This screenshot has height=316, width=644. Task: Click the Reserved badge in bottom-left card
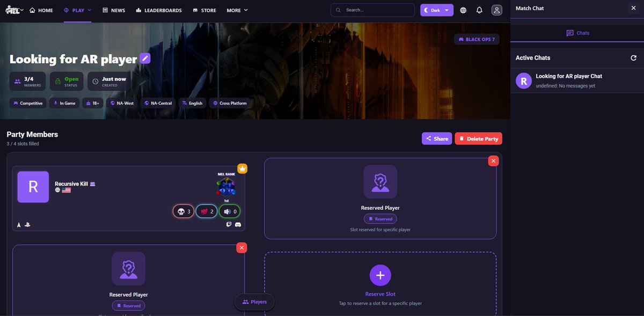point(128,306)
